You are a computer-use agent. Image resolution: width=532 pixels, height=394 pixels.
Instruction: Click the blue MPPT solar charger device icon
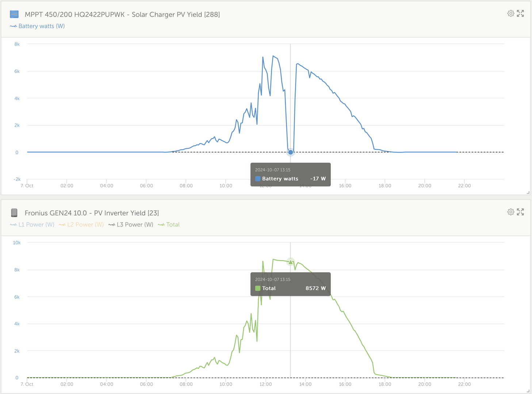coord(14,14)
